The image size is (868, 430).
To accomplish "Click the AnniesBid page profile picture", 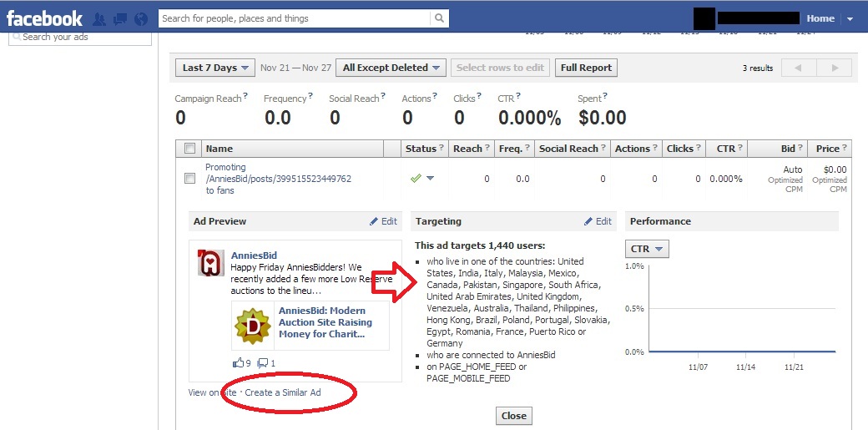I will [210, 262].
